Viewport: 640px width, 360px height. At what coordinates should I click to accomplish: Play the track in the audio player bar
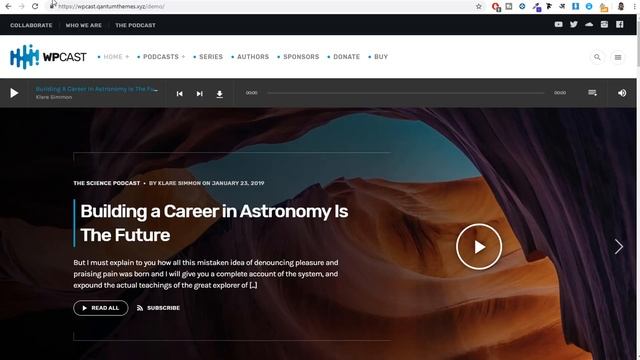(14, 93)
